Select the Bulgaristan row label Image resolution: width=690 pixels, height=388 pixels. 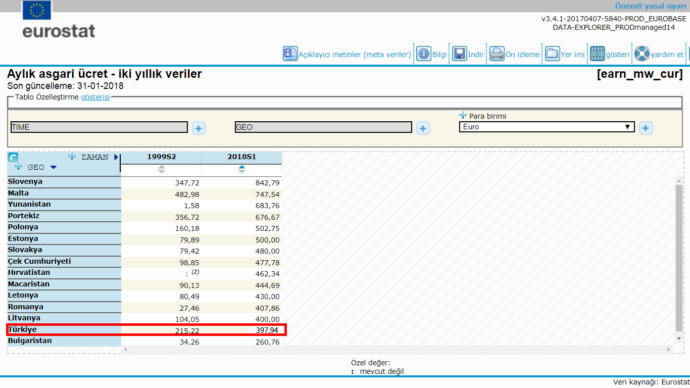(x=30, y=340)
